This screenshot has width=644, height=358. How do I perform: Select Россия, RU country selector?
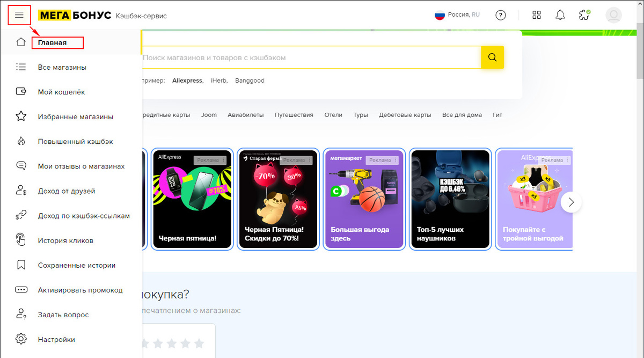coord(457,15)
